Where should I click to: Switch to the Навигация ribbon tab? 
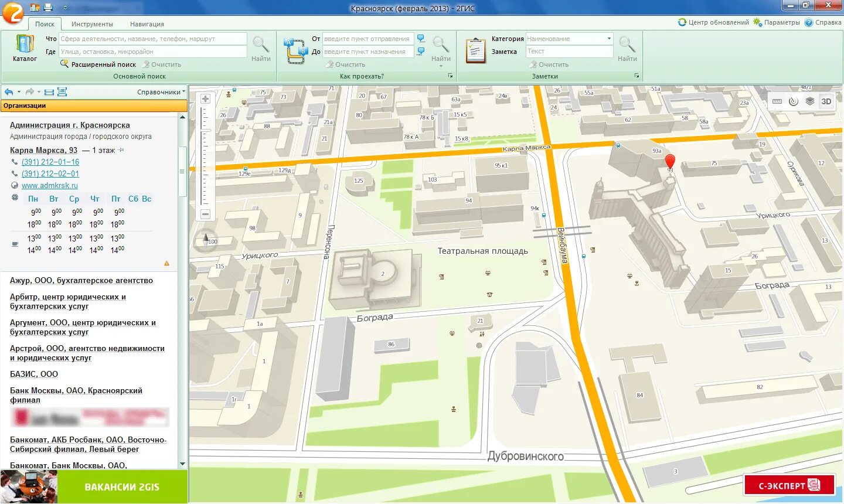click(x=147, y=24)
